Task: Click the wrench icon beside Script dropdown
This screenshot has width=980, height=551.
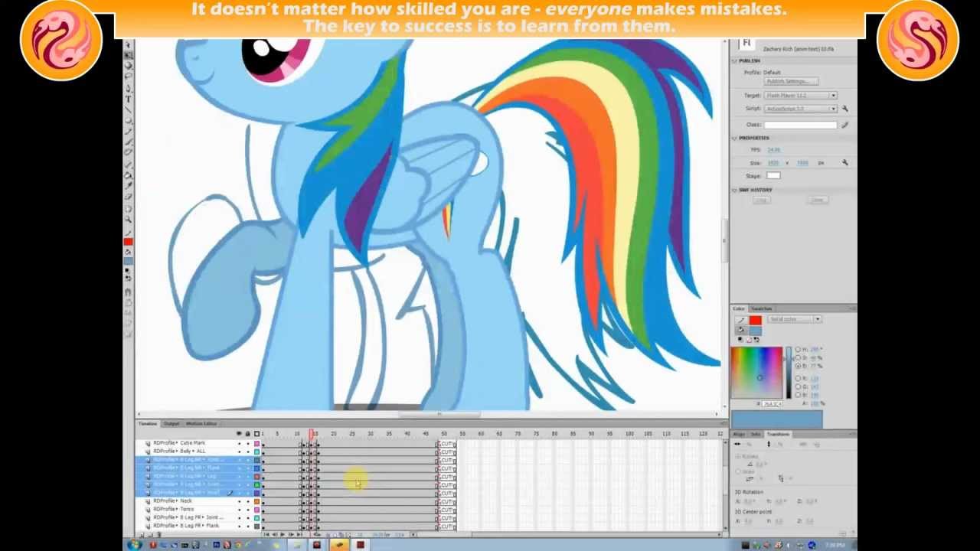Action: (x=844, y=109)
